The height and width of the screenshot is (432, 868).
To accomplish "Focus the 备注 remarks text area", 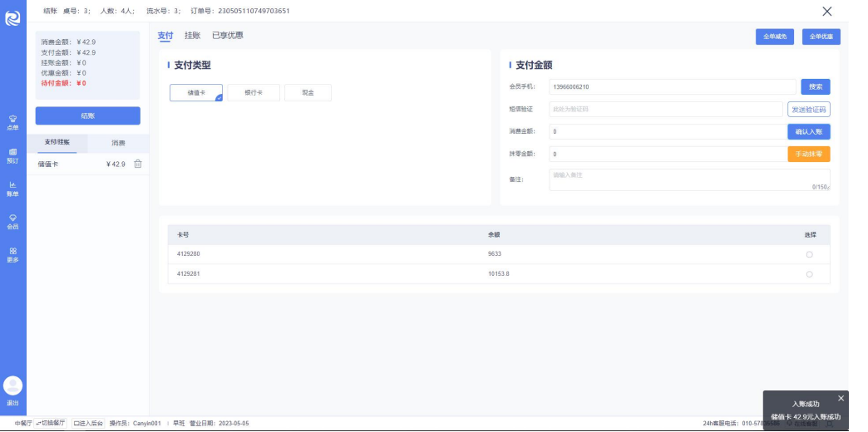I will pyautogui.click(x=690, y=179).
